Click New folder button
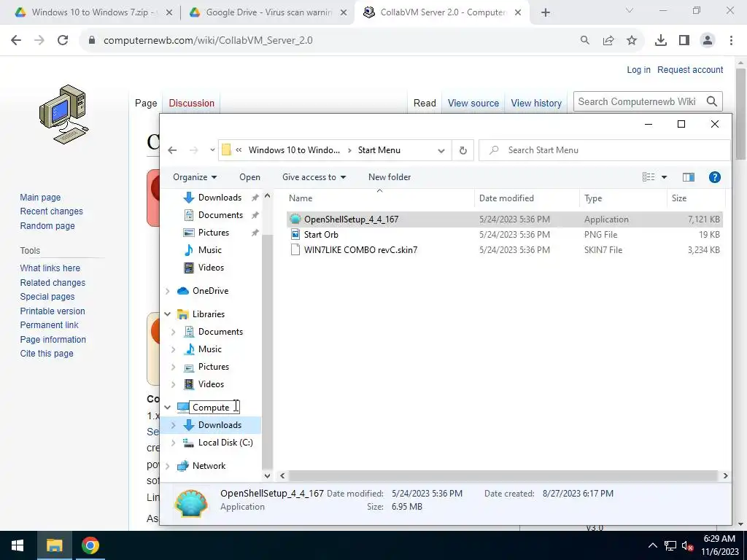This screenshot has width=747, height=560. point(390,177)
